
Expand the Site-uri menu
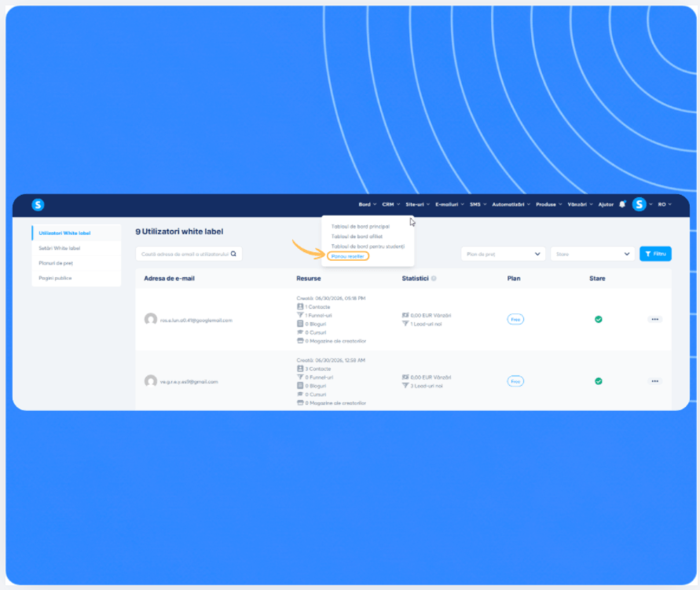click(417, 204)
